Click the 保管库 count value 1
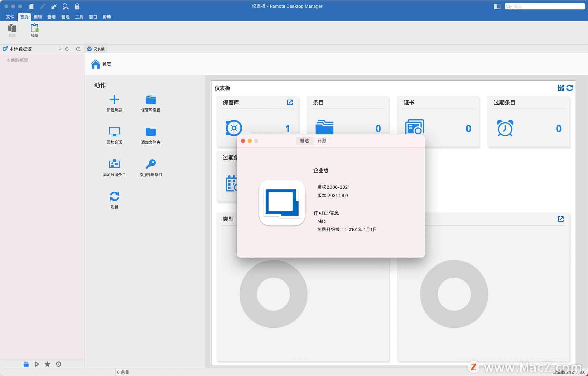Image resolution: width=588 pixels, height=376 pixels. click(288, 128)
